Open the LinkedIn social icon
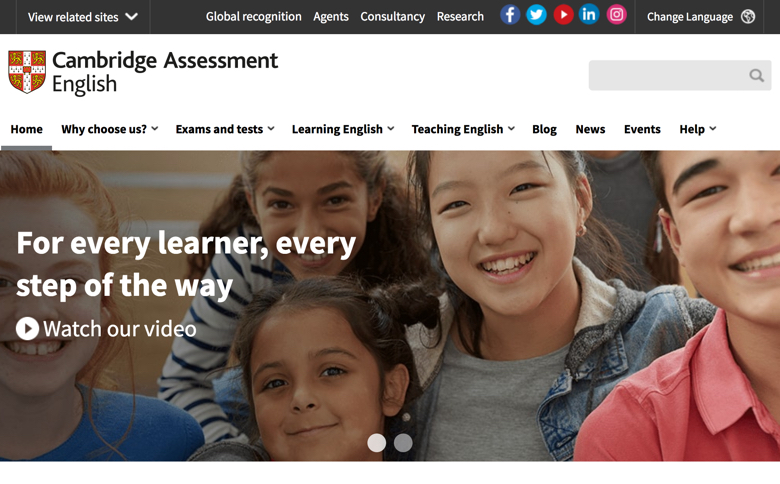This screenshot has height=484, width=780. (x=589, y=15)
